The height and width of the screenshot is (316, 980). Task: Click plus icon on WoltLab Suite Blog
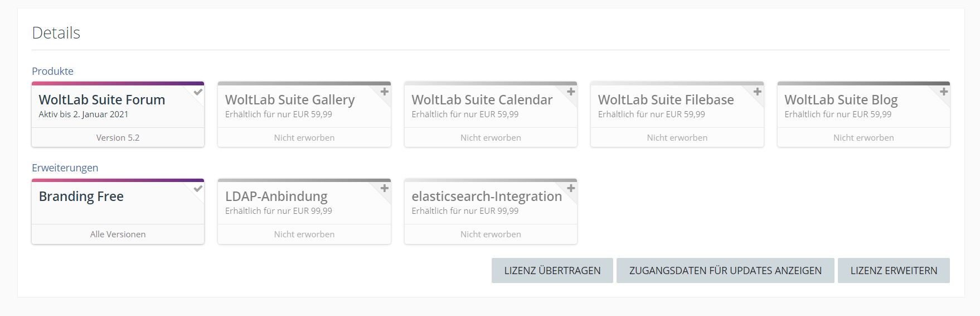944,92
